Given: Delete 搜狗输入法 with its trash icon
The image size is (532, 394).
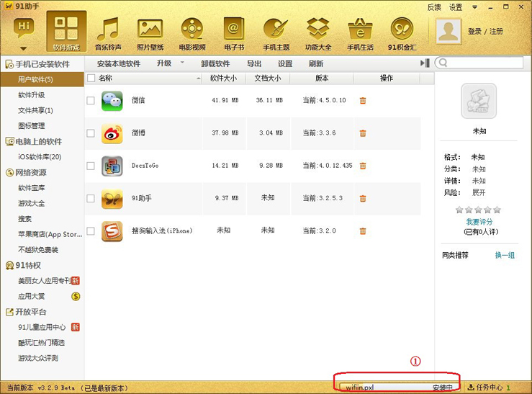Looking at the screenshot, I should [363, 231].
